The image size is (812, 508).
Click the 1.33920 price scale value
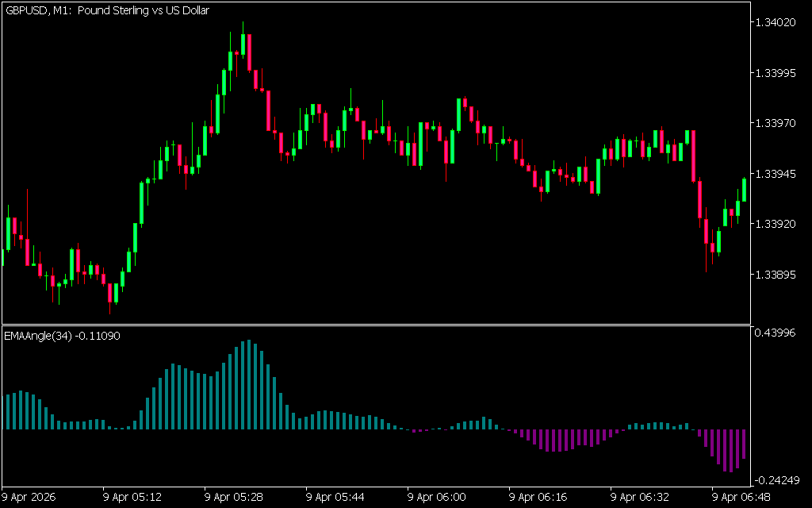click(x=776, y=224)
